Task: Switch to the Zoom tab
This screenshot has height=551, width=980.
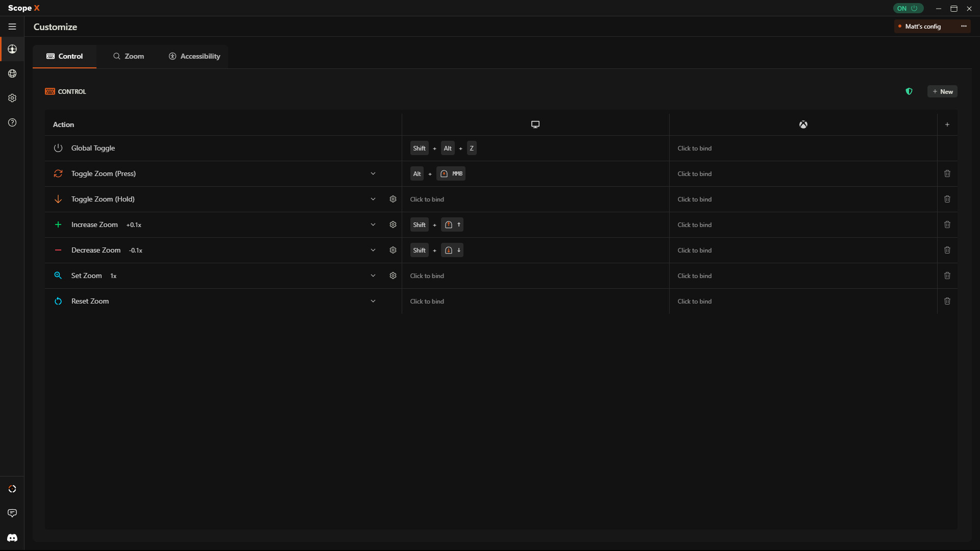Action: 128,56
